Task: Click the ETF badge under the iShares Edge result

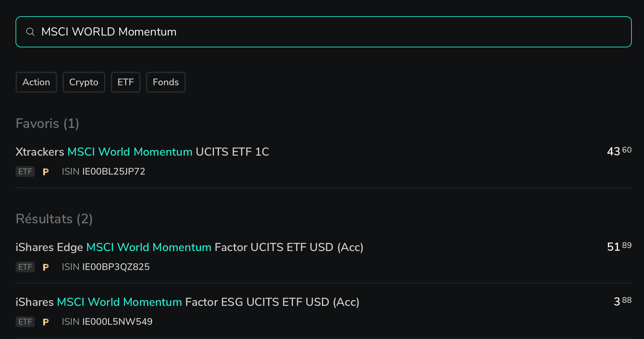Action: pyautogui.click(x=25, y=267)
